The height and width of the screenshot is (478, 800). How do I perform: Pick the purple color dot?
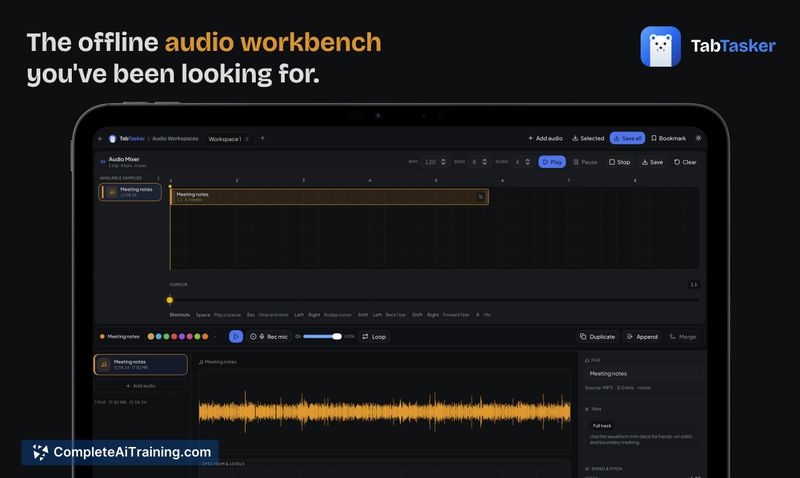(182, 337)
